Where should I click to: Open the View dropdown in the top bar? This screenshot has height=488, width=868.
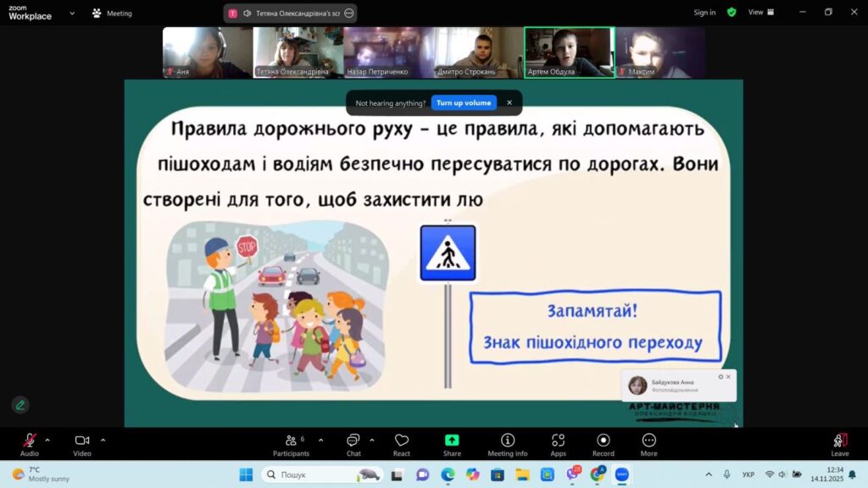760,13
